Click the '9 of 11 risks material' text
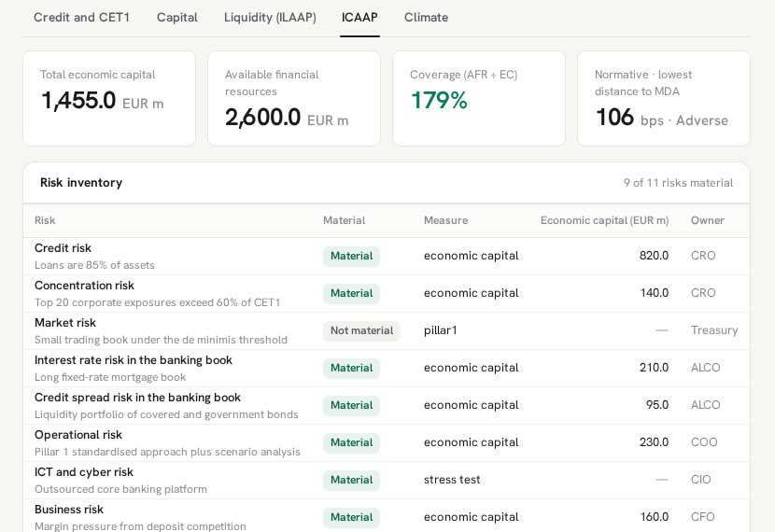 pyautogui.click(x=678, y=183)
